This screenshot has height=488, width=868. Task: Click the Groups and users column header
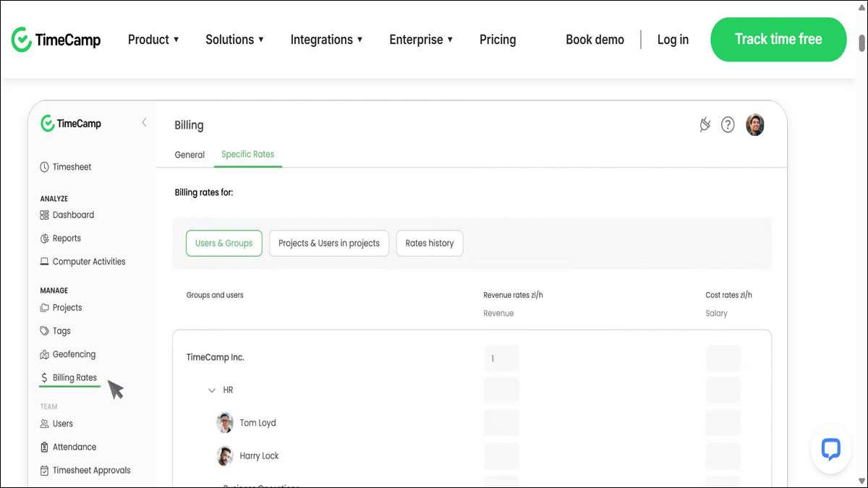click(215, 295)
